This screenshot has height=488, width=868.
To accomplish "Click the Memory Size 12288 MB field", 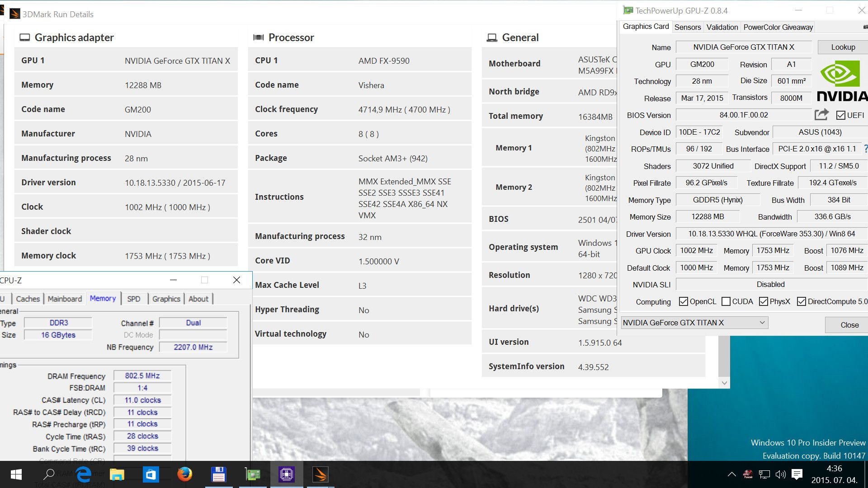I will (x=708, y=217).
